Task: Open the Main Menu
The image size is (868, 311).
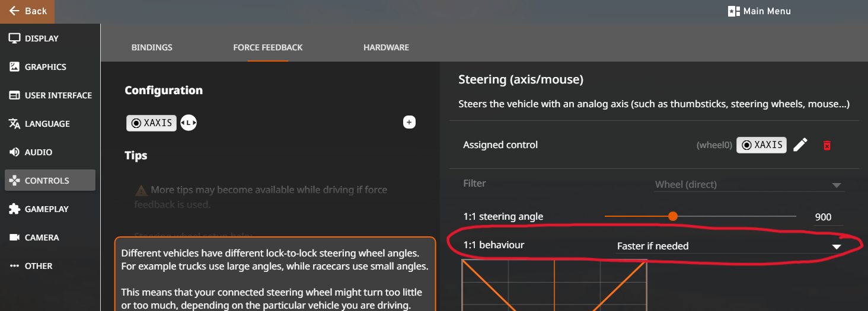Action: (x=759, y=11)
